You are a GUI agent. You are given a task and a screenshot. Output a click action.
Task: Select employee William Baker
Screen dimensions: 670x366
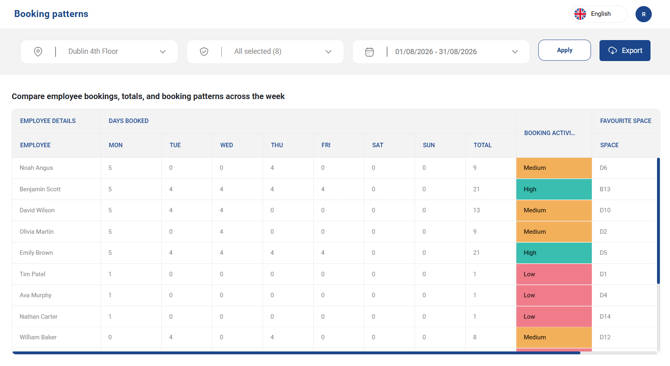point(38,337)
